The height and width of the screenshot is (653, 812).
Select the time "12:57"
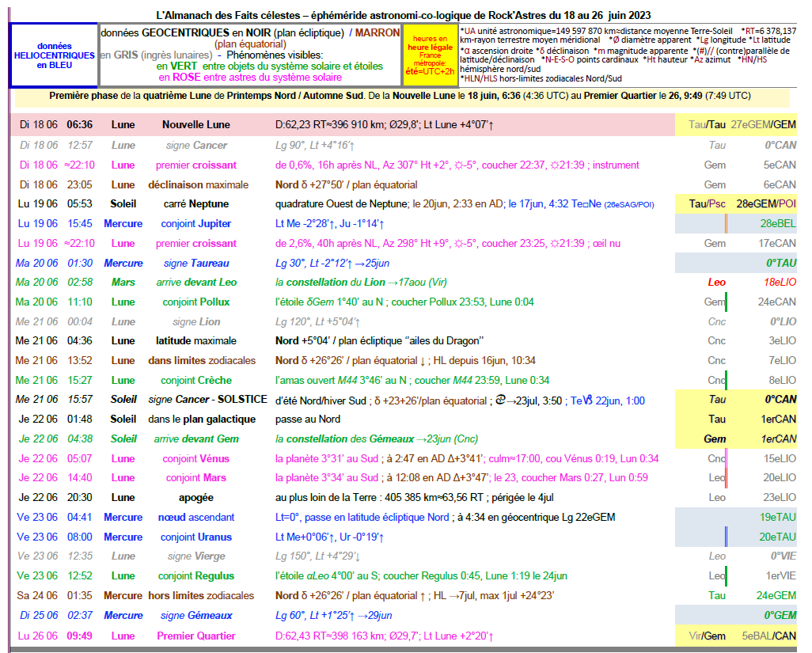80,146
